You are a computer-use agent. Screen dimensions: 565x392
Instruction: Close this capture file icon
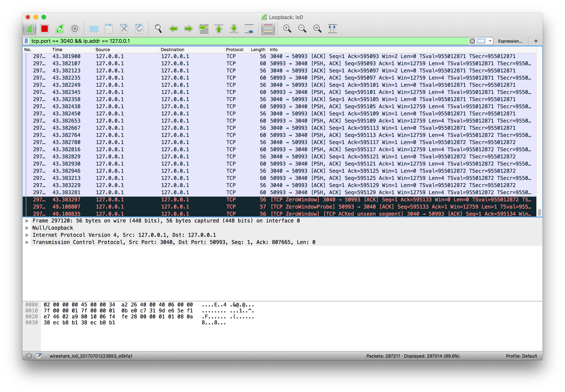coord(124,29)
